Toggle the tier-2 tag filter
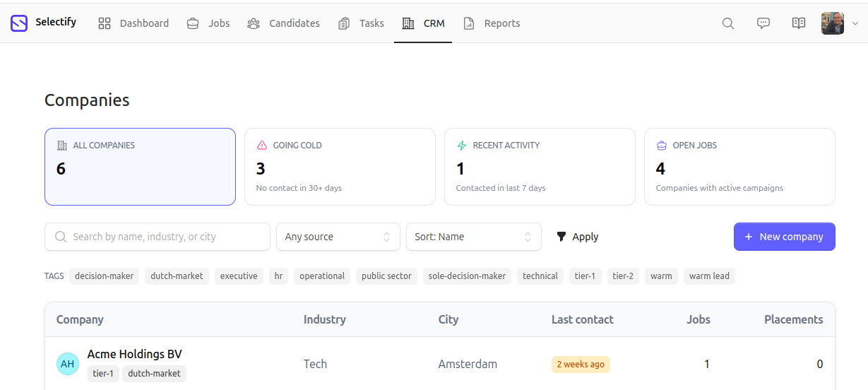Viewport: 868px width, 390px height. [623, 276]
